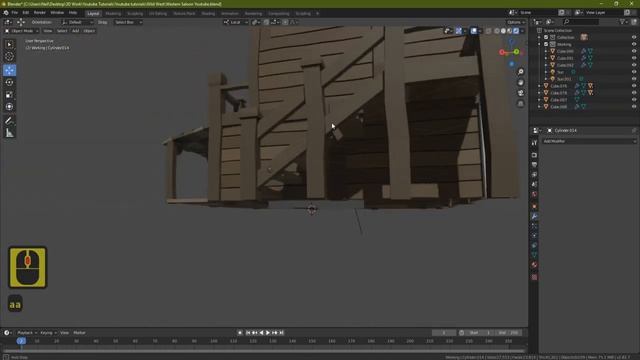The image size is (640, 360).
Task: Open the Drag Select Box dropdown
Action: coord(128,22)
